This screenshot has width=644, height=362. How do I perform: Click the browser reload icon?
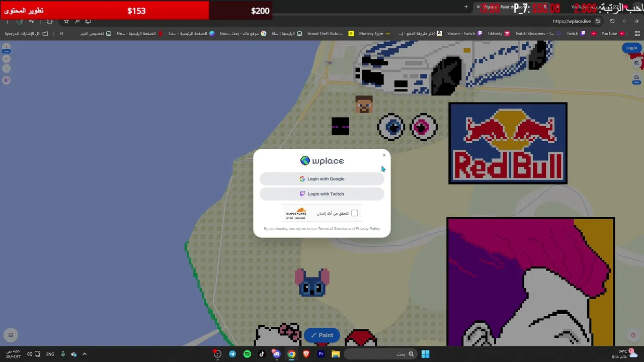(x=612, y=21)
